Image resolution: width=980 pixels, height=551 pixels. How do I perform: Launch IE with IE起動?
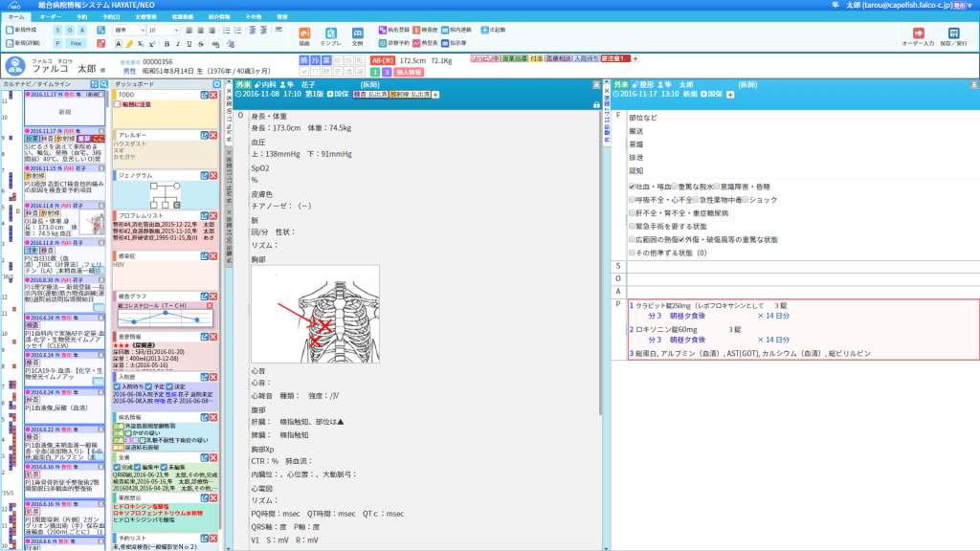pyautogui.click(x=493, y=30)
